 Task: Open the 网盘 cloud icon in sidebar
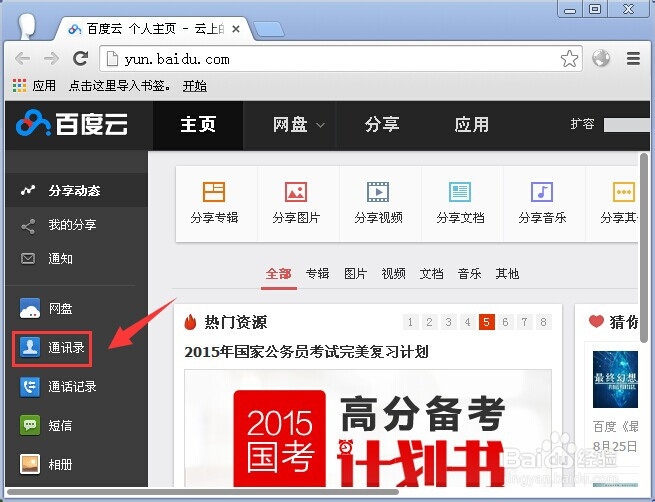click(x=30, y=308)
